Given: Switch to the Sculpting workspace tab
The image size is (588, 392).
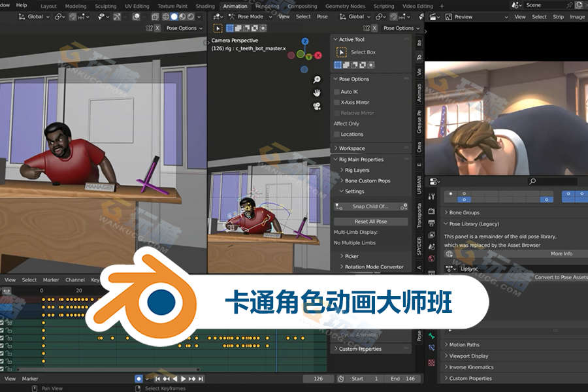Looking at the screenshot, I should pos(105,7).
